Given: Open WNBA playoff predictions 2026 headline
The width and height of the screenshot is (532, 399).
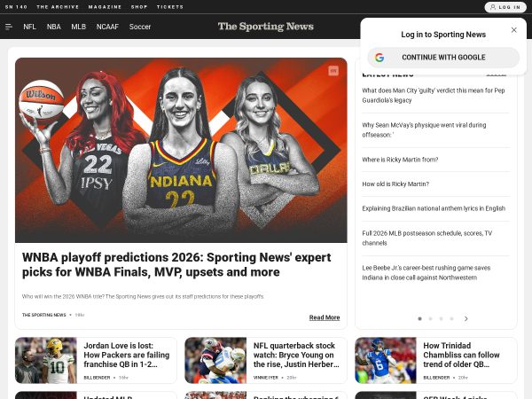Looking at the screenshot, I should pos(176,264).
